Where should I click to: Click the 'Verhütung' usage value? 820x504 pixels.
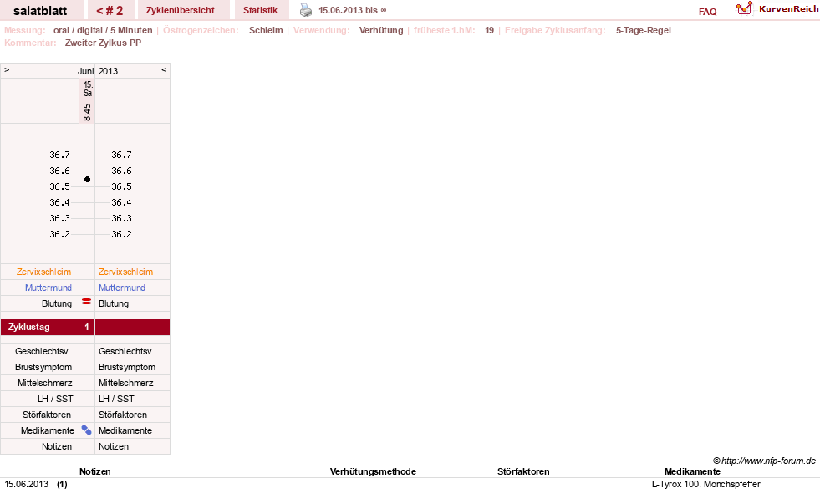[381, 30]
